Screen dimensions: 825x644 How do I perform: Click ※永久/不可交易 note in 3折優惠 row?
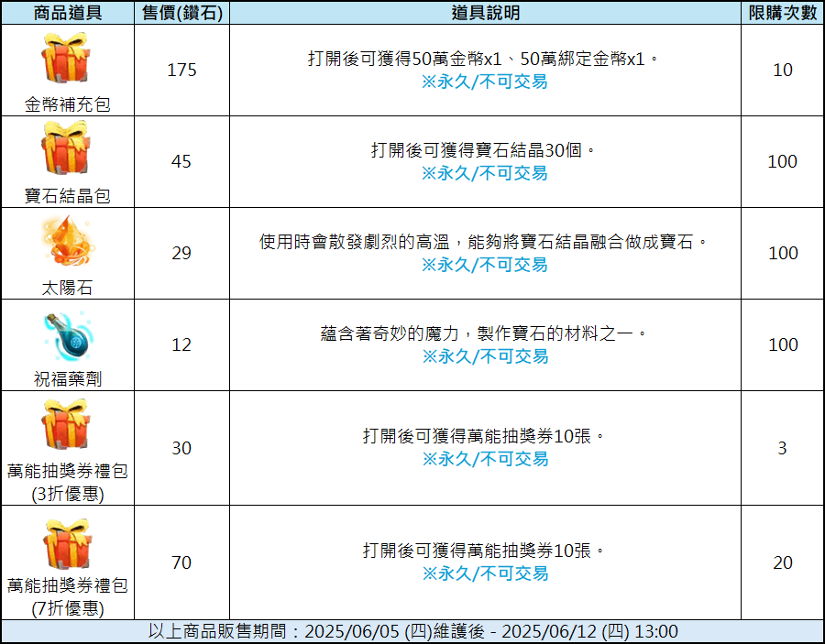coord(485,459)
